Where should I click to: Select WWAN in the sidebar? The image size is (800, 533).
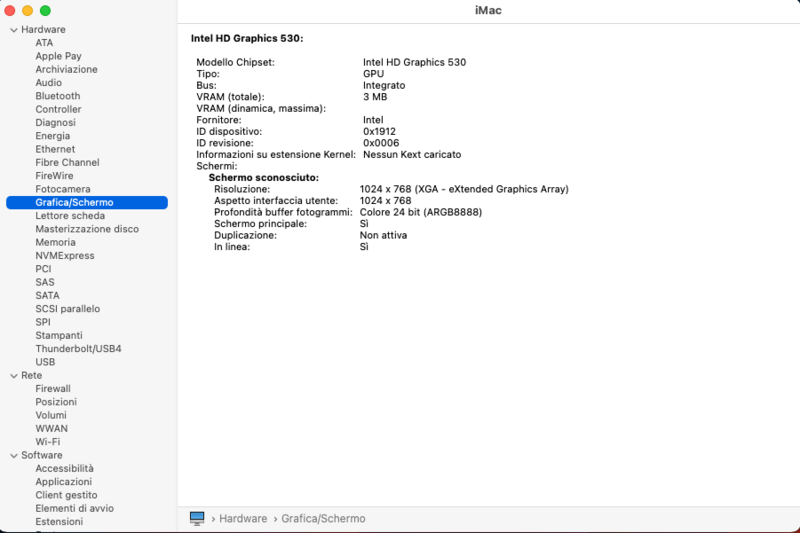pyautogui.click(x=52, y=428)
